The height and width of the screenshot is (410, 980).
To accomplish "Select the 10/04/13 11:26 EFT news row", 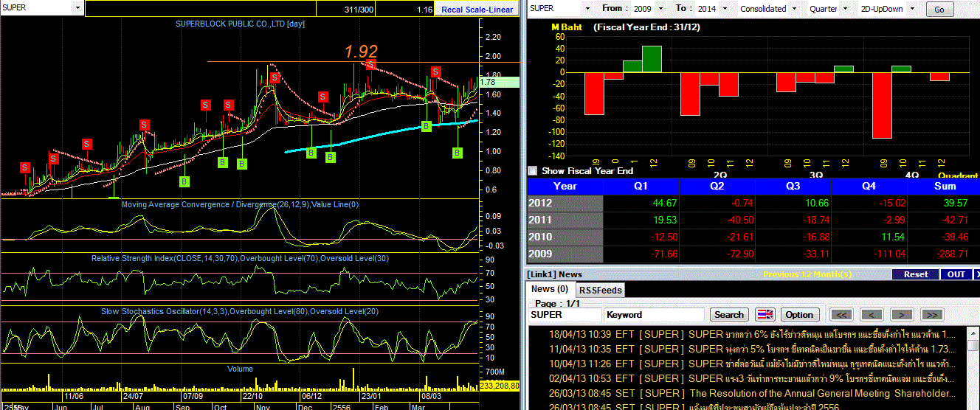I will click(748, 364).
